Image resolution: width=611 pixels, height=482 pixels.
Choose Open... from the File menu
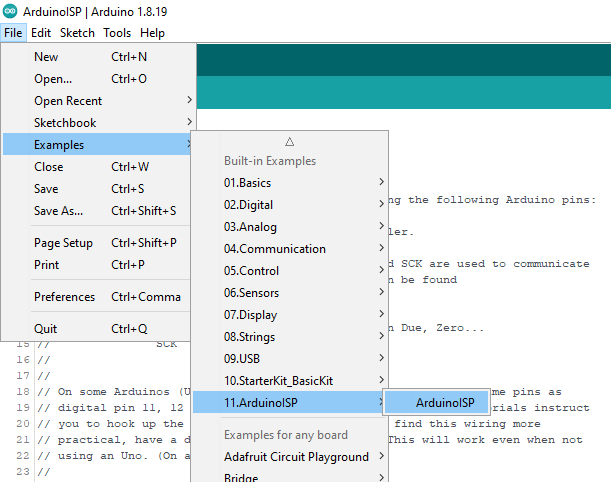(x=97, y=79)
